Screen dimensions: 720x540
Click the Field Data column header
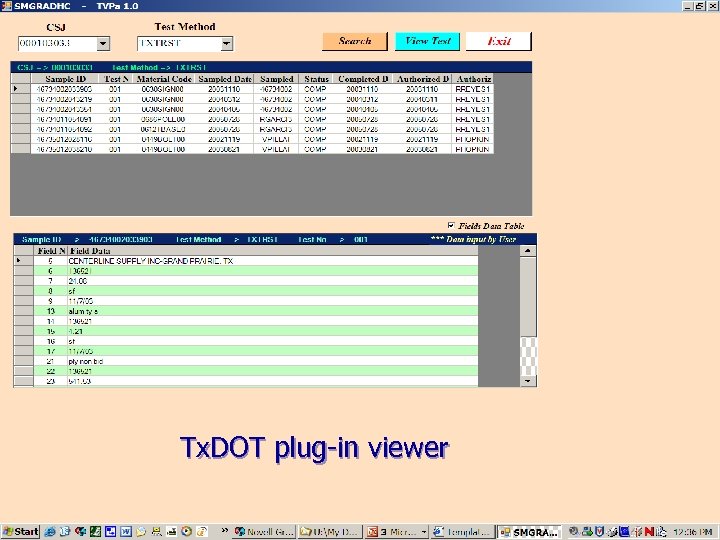click(x=273, y=251)
